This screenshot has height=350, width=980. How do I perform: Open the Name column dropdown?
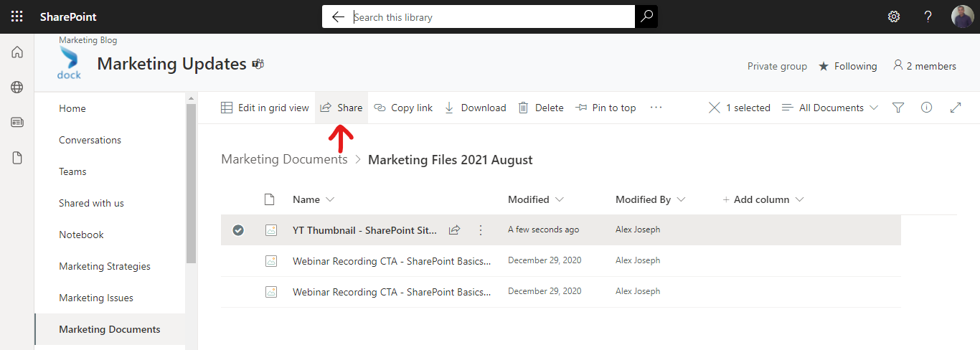click(314, 199)
